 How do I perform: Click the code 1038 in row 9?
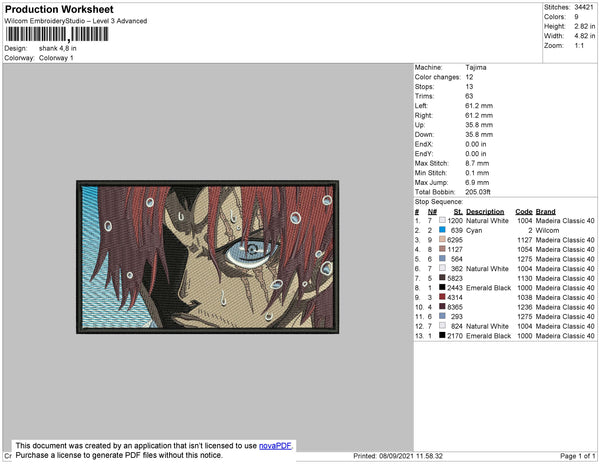pos(524,297)
